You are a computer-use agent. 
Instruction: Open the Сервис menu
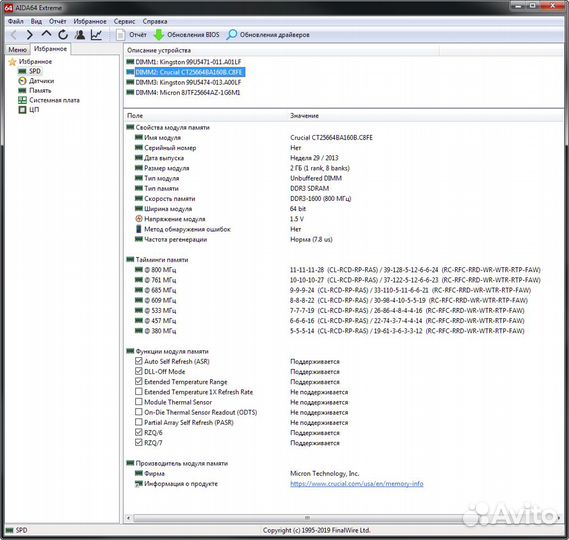pyautogui.click(x=124, y=21)
